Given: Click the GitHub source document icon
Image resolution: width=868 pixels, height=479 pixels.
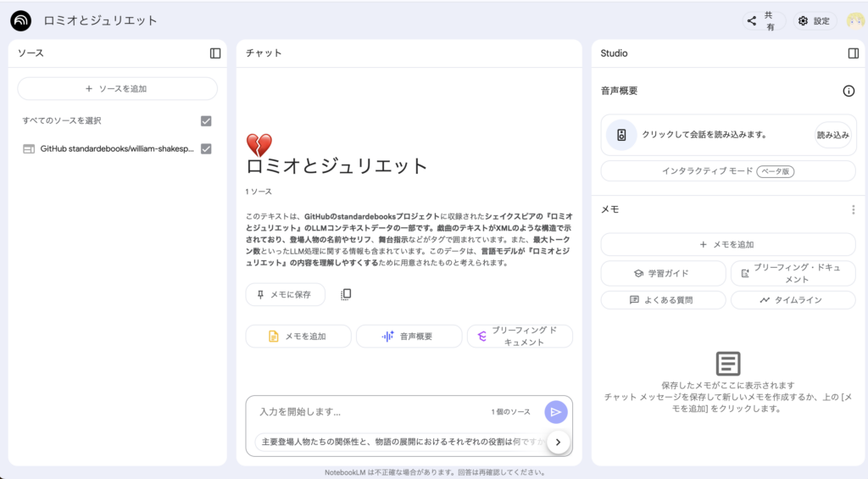Looking at the screenshot, I should (x=29, y=149).
